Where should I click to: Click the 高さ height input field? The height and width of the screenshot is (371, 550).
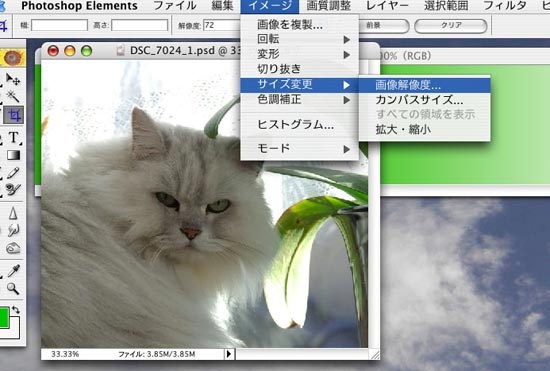coord(140,25)
